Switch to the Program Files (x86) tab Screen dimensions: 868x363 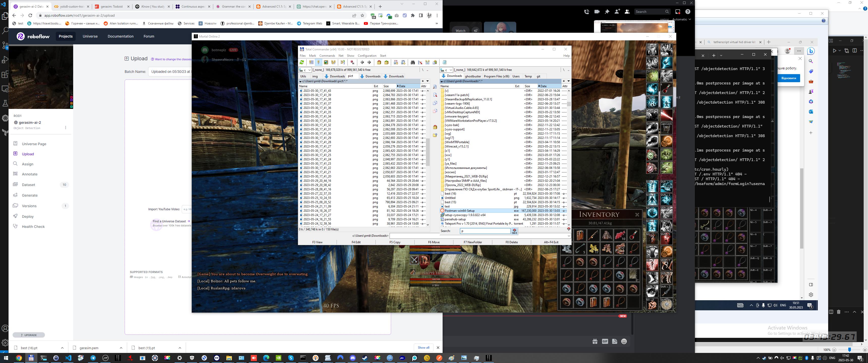coord(496,76)
